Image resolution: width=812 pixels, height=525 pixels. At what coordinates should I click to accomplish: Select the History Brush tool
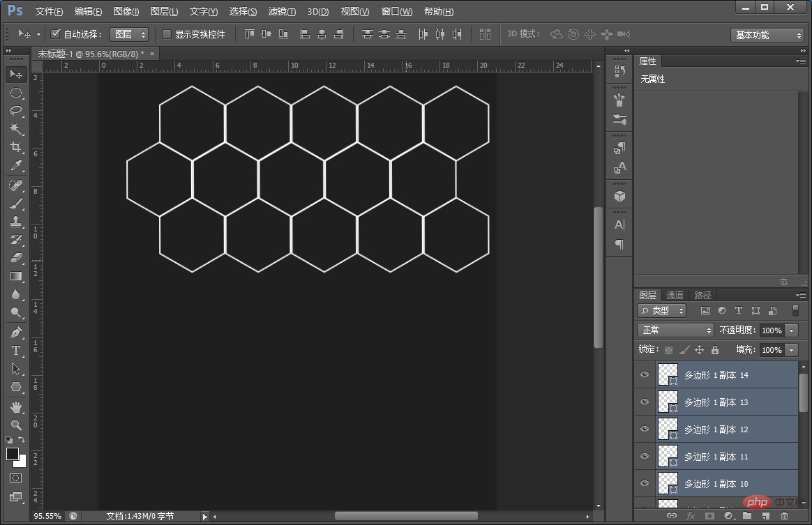(16, 240)
